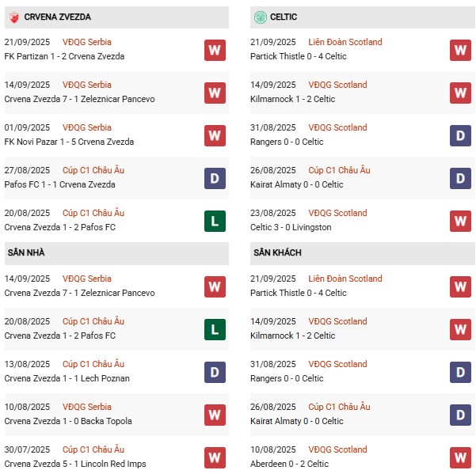The width and height of the screenshot is (476, 474).
Task: Open VĐQG Scotland link dated 23/08/2025
Action: coord(337,213)
